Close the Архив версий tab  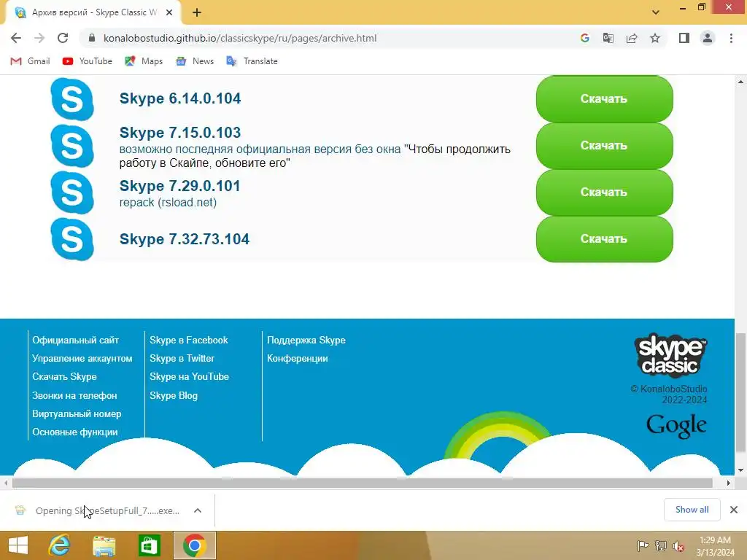tap(169, 12)
